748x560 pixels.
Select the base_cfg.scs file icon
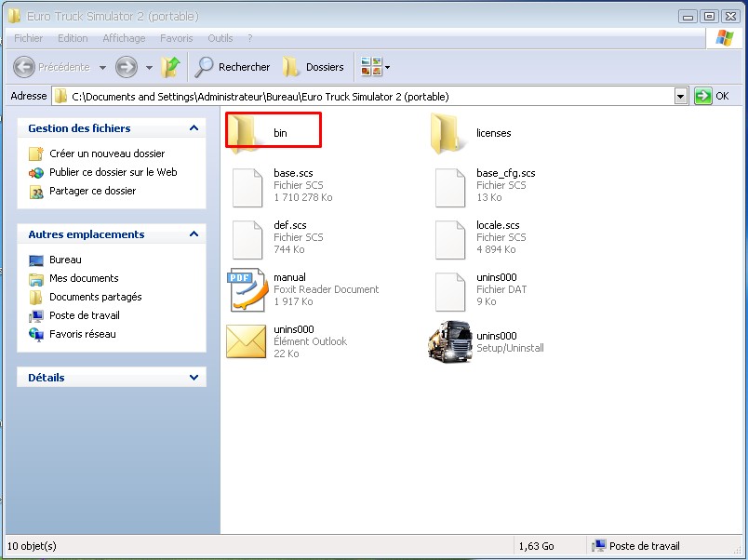click(x=450, y=188)
